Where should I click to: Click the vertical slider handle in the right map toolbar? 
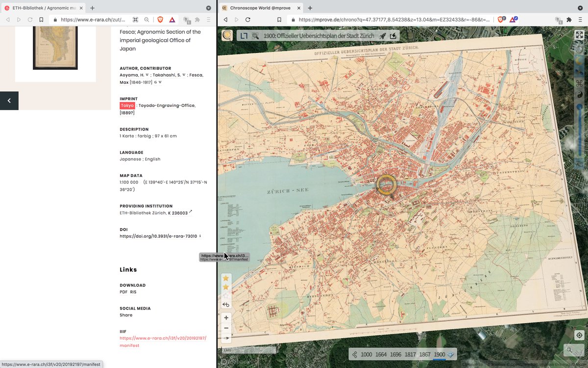click(x=579, y=107)
